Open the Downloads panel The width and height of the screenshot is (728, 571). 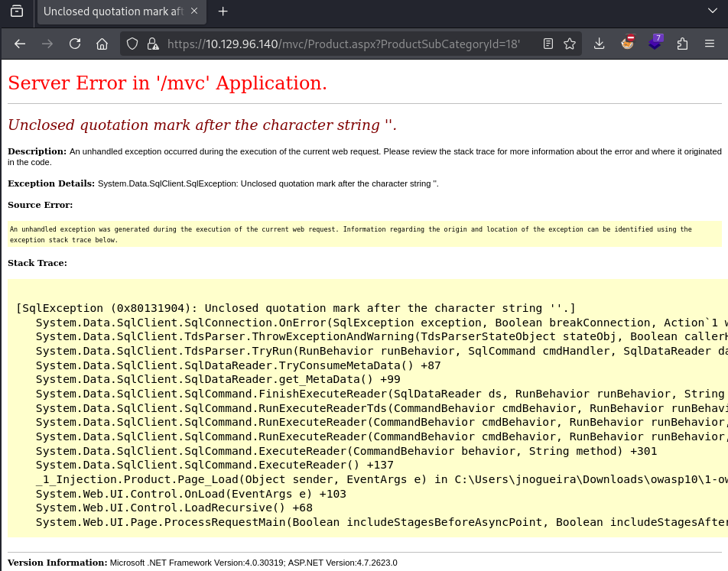pyautogui.click(x=599, y=44)
